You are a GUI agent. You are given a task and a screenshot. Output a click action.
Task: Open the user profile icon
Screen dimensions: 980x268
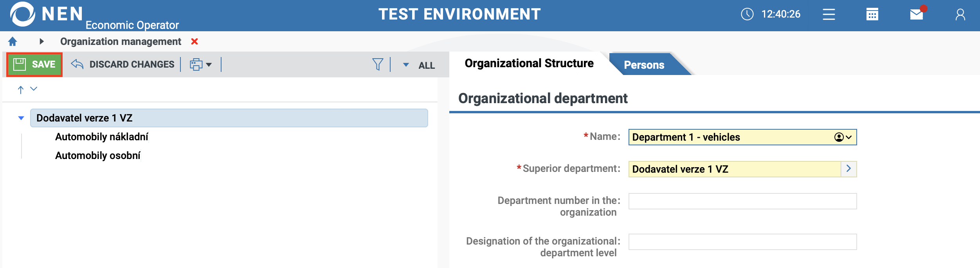(960, 14)
